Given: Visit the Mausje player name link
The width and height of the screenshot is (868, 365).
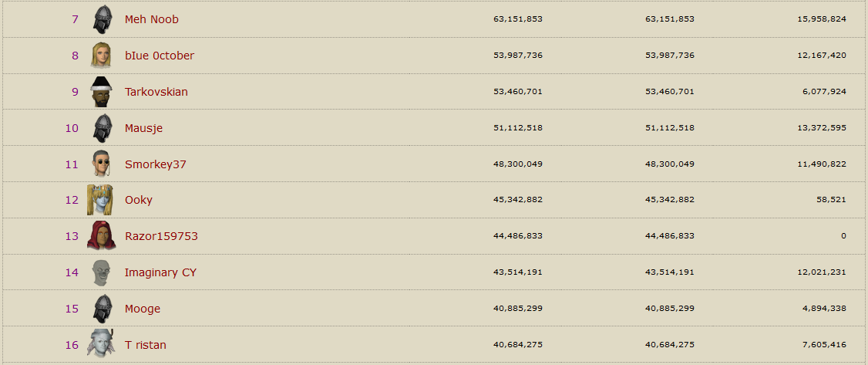Looking at the screenshot, I should 143,128.
